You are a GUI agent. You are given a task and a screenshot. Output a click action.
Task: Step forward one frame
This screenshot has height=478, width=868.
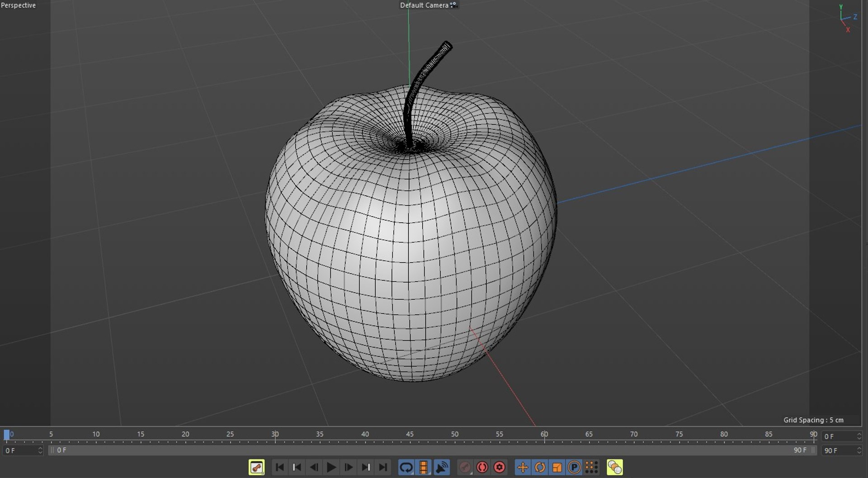pos(349,467)
